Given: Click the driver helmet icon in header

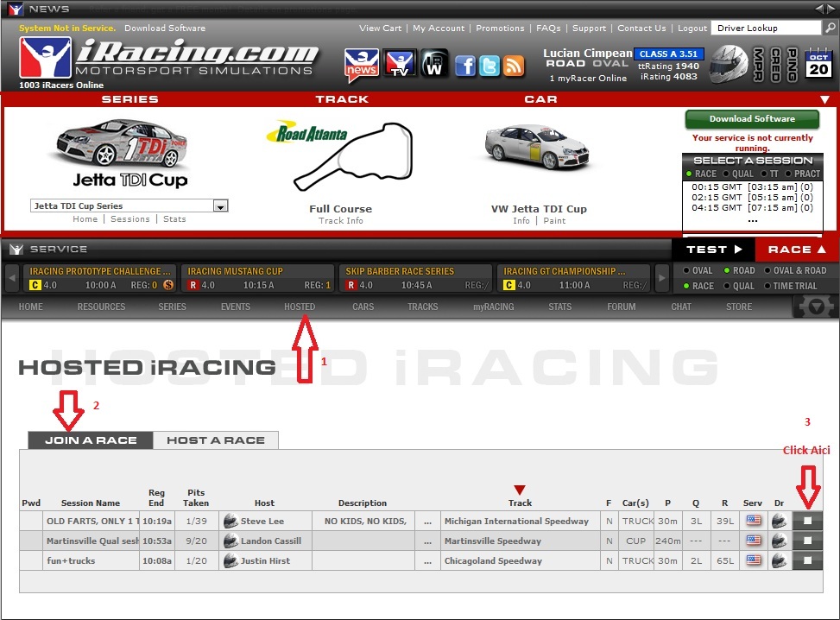Looking at the screenshot, I should 729,64.
